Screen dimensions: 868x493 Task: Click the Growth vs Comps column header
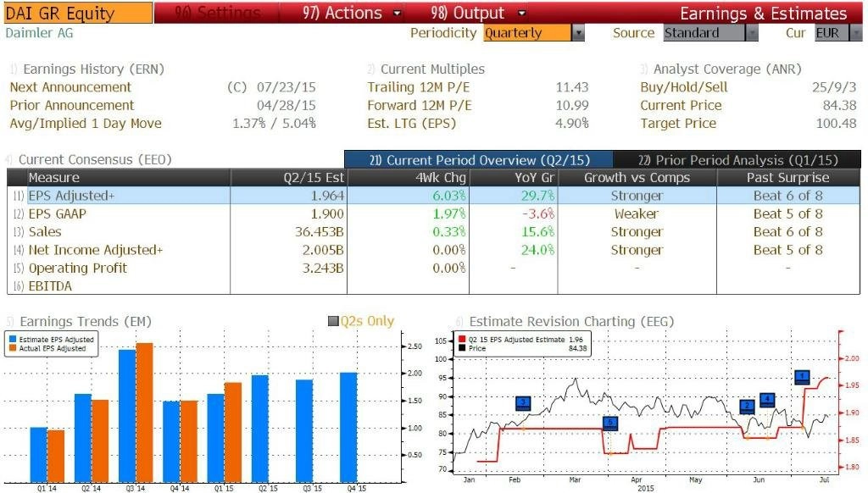(x=637, y=178)
